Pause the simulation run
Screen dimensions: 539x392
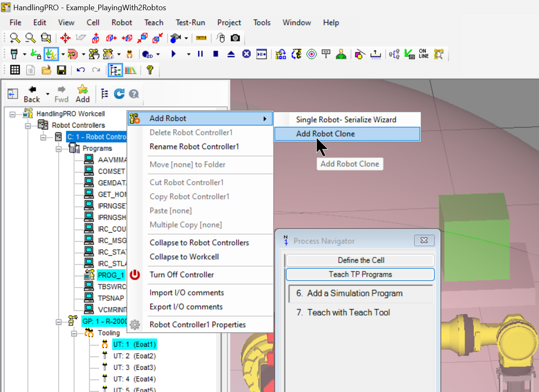point(200,54)
